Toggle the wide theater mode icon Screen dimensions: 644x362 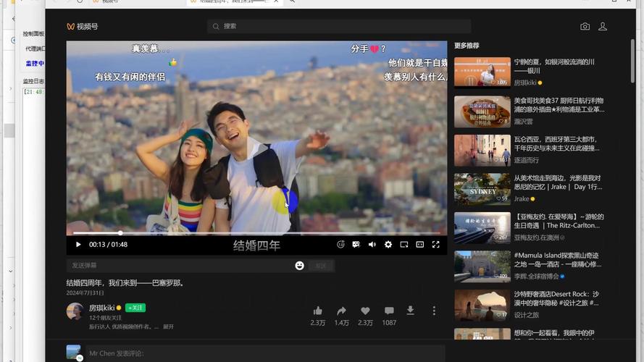419,245
